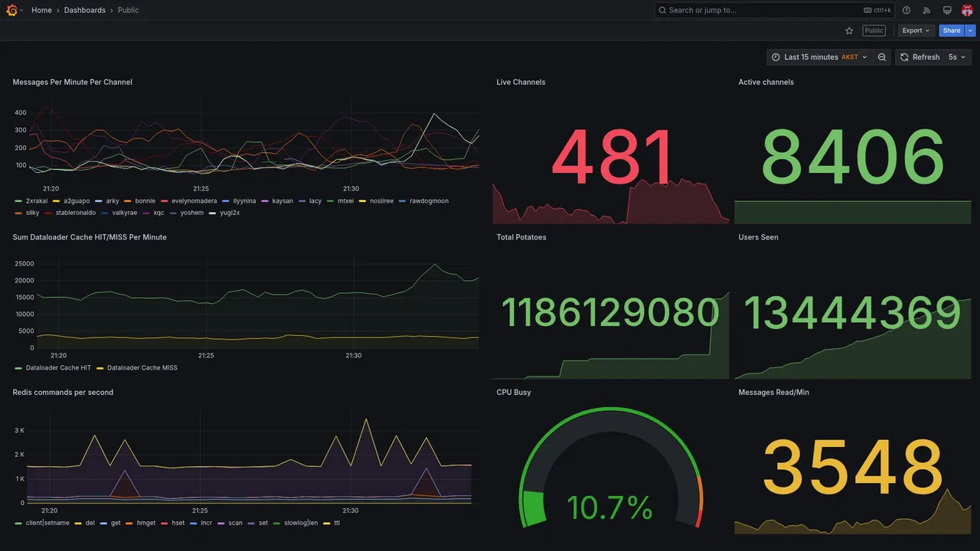Open the Dashboards breadcrumb

pyautogui.click(x=85, y=10)
